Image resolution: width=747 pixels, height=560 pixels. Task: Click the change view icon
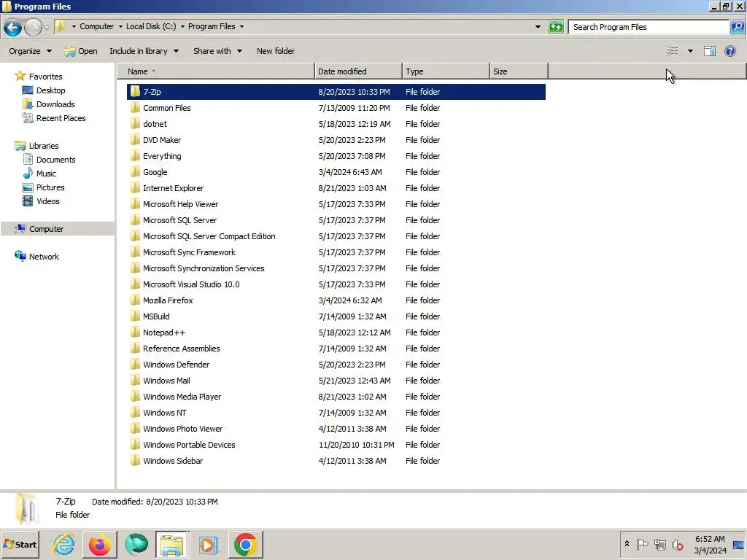[x=672, y=51]
